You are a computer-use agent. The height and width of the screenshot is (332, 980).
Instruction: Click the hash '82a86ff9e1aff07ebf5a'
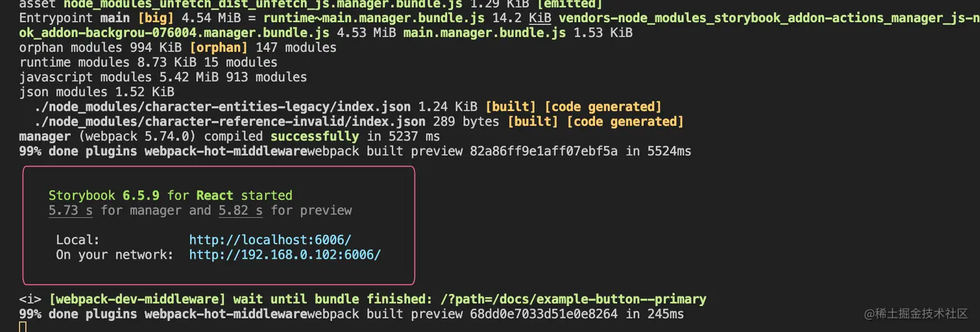543,152
